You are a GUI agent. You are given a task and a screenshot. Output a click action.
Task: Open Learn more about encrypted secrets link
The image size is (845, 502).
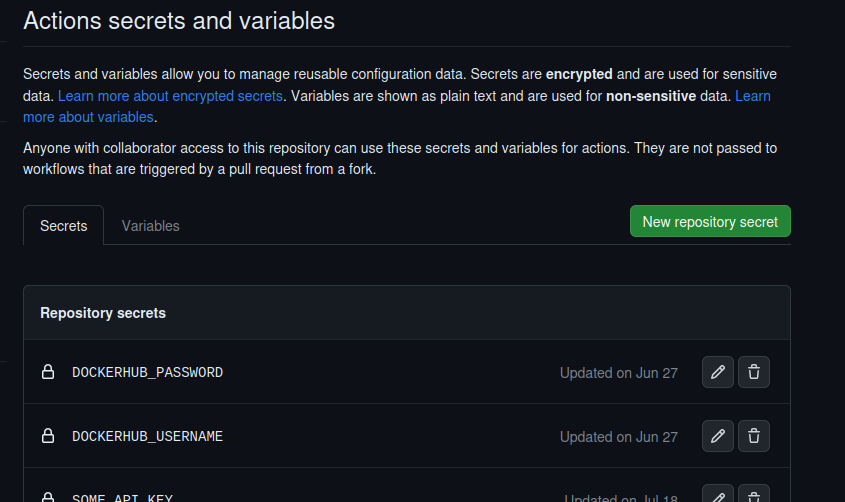pyautogui.click(x=170, y=96)
